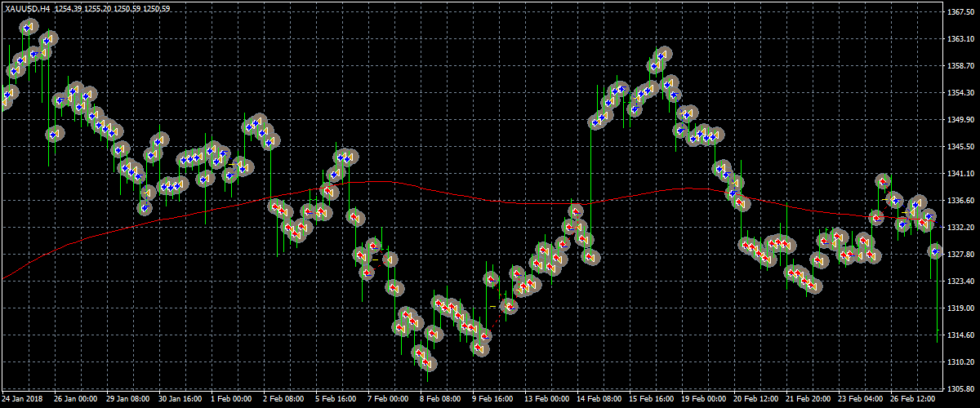
Task: Click the 21 Feb 20:00 time label
Action: [x=808, y=400]
